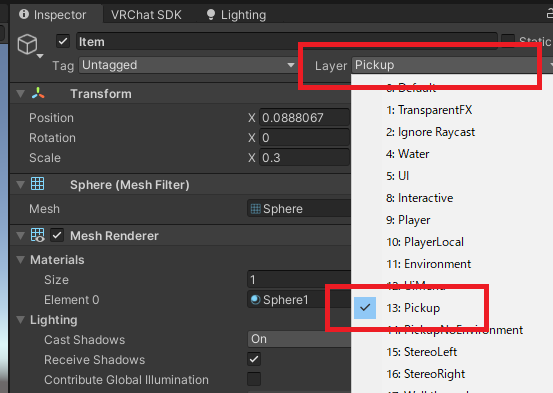Open the Cast Shadows dropdown
Viewport: 553px width, 393px height.
[299, 339]
